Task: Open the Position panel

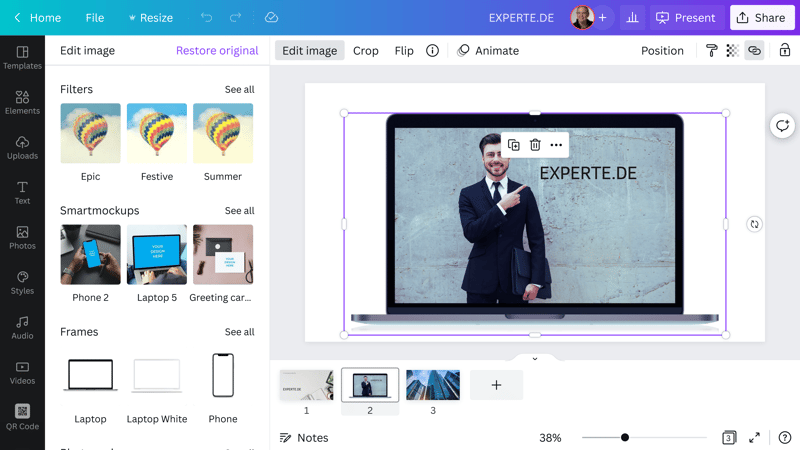Action: pos(662,51)
